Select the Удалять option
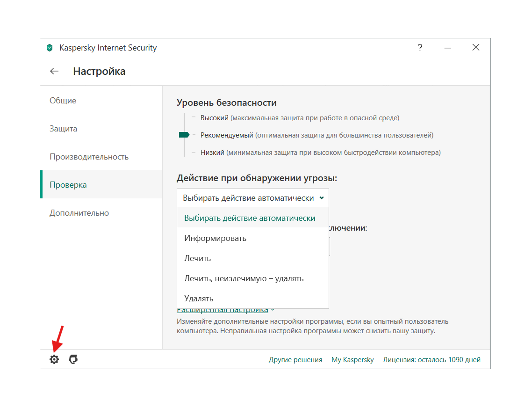This screenshot has height=415, width=532. [x=253, y=299]
